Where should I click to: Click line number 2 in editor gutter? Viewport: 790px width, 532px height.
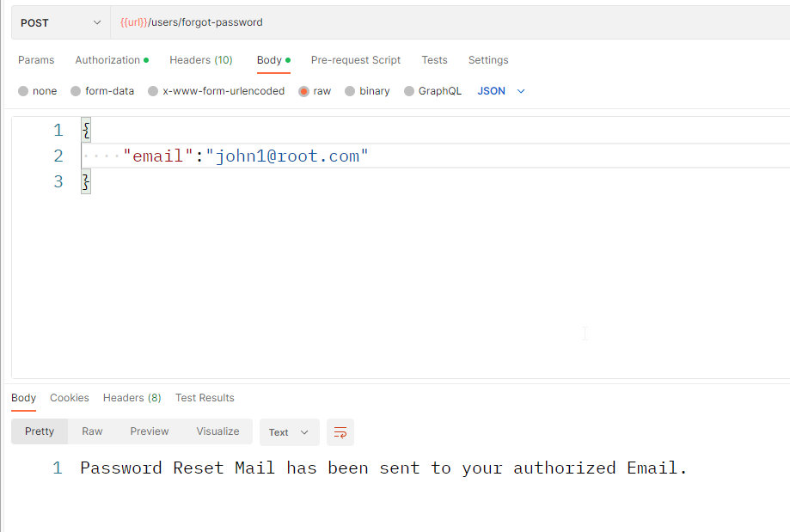click(58, 156)
